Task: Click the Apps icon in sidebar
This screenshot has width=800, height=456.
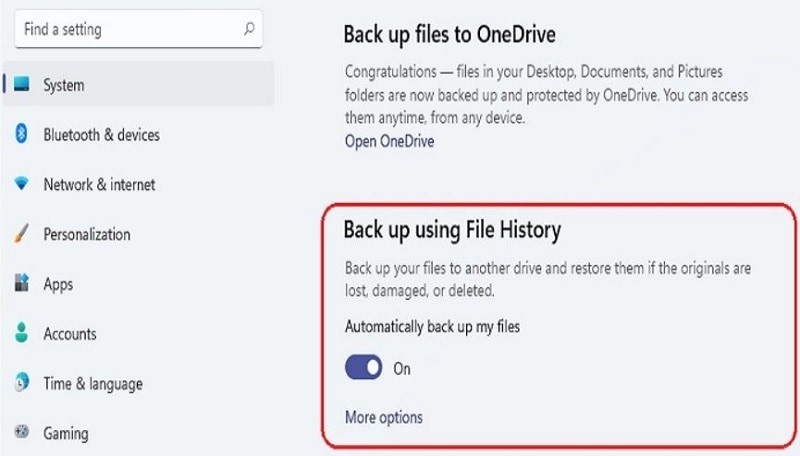Action: click(22, 284)
